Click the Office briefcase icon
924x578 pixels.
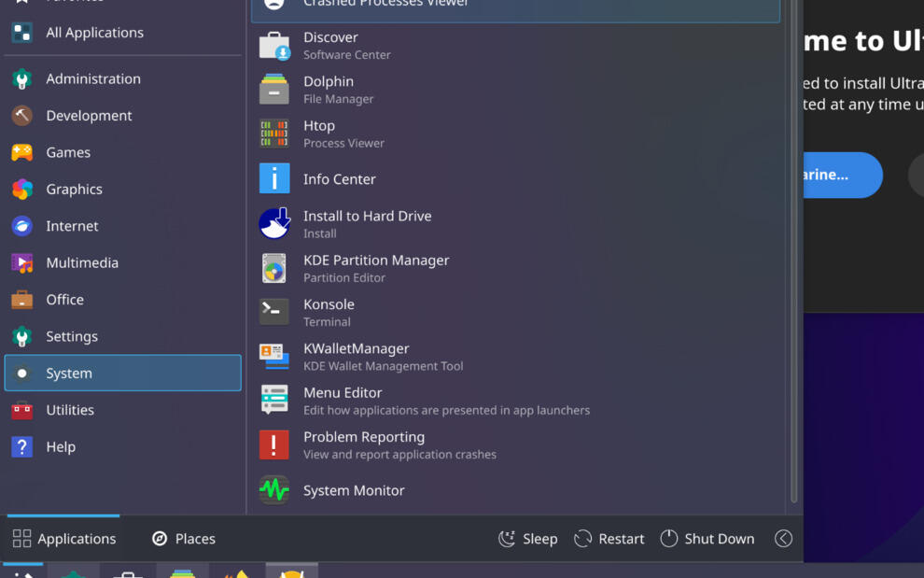point(21,300)
